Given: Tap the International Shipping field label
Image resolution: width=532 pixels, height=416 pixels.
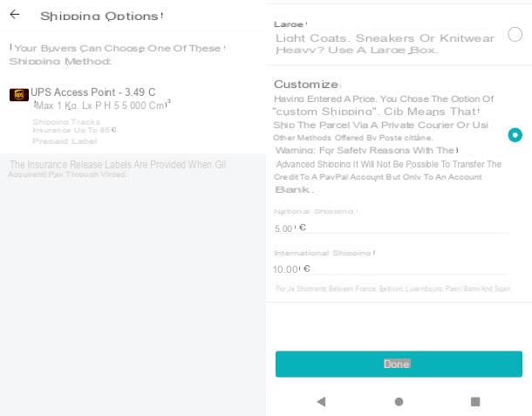Looking at the screenshot, I should coord(324,253).
